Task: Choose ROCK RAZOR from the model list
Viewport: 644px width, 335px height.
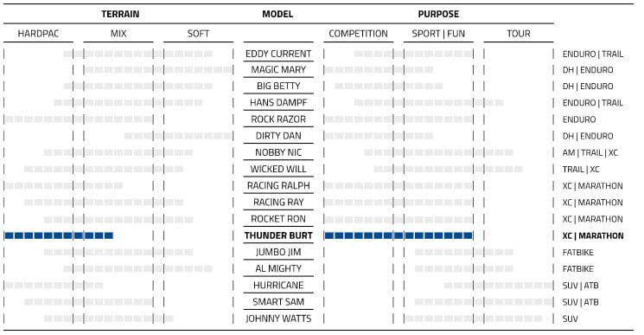Action: coord(278,119)
